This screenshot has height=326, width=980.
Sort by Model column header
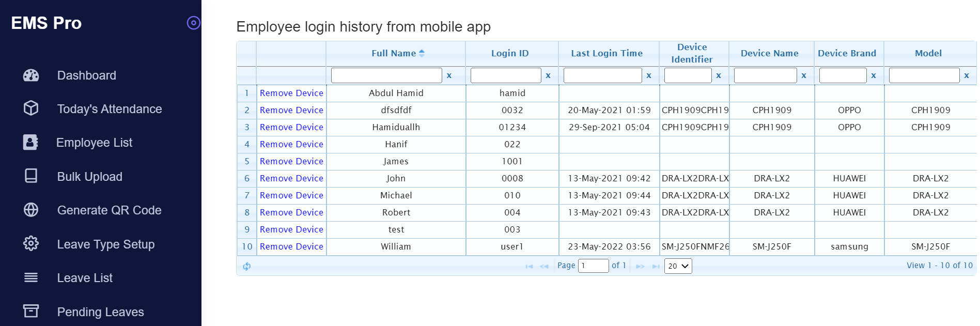pyautogui.click(x=928, y=53)
